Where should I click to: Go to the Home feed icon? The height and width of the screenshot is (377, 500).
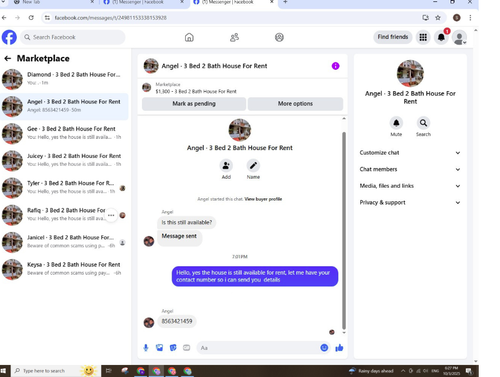189,37
